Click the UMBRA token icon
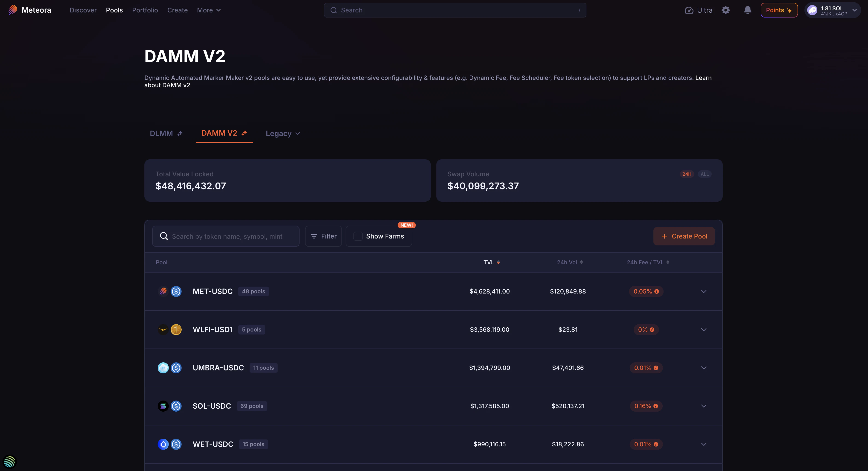Viewport: 868px width, 471px height. tap(163, 368)
